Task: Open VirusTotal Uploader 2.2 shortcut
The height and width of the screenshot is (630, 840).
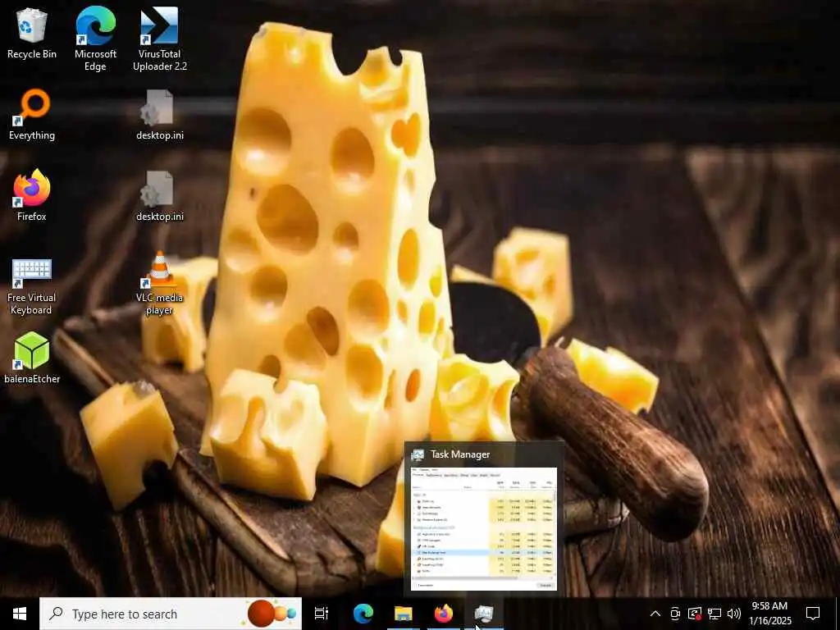Action: pos(160,39)
